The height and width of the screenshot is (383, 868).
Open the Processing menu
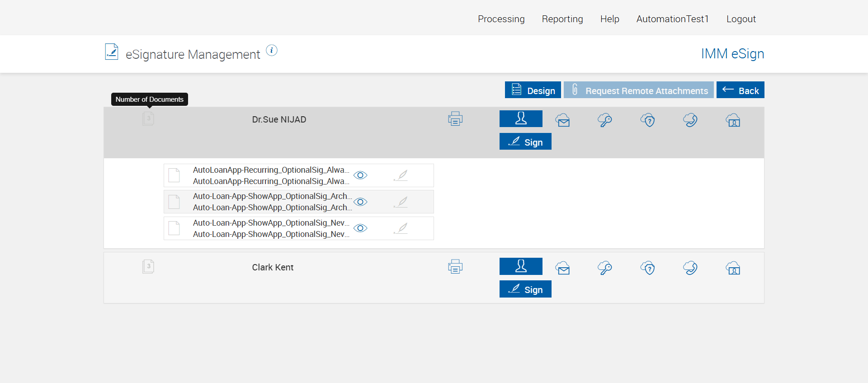tap(501, 19)
